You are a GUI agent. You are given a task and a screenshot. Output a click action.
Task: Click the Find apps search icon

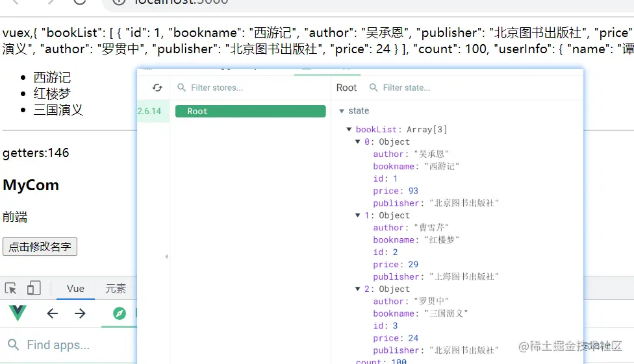tap(14, 345)
